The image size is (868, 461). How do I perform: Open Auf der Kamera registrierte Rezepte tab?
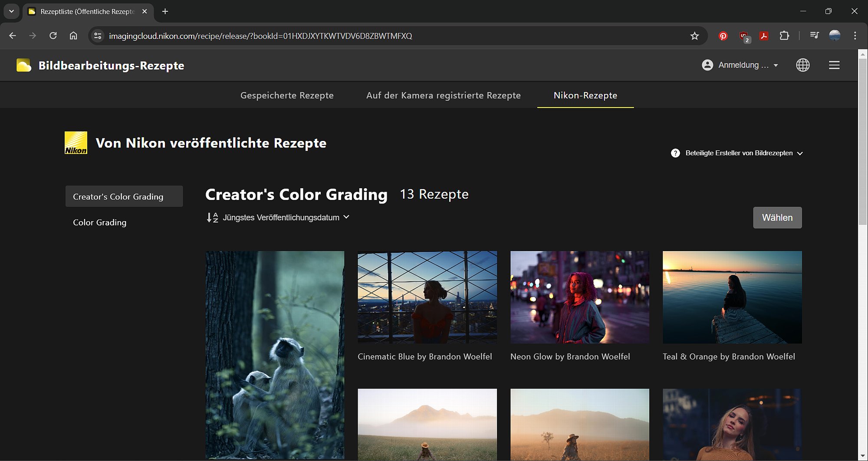443,95
